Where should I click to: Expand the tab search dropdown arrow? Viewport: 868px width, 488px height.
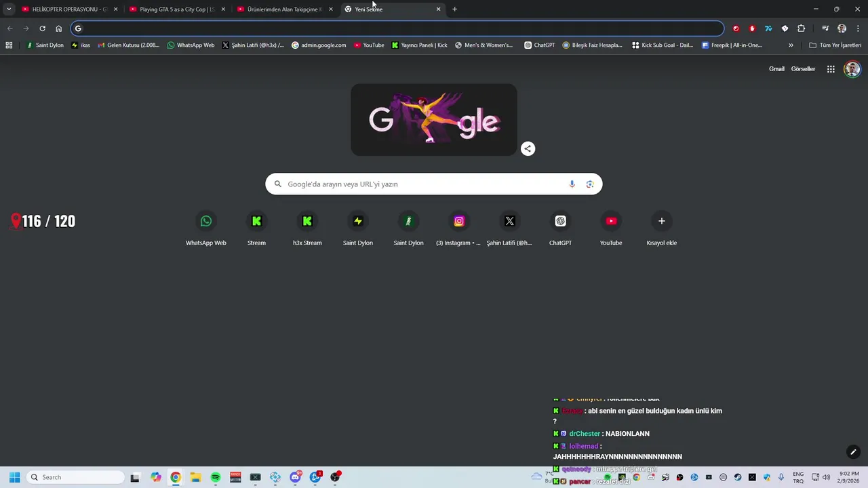[9, 9]
